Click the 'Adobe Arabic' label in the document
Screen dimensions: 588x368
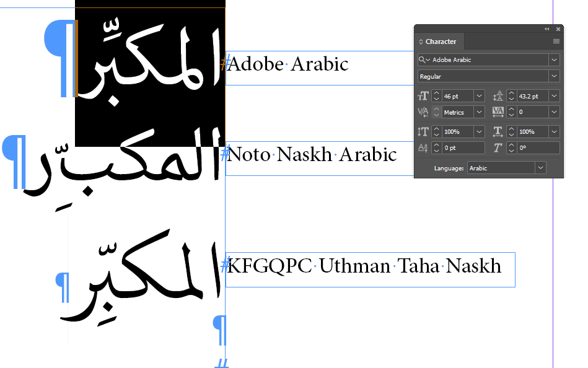pos(287,64)
